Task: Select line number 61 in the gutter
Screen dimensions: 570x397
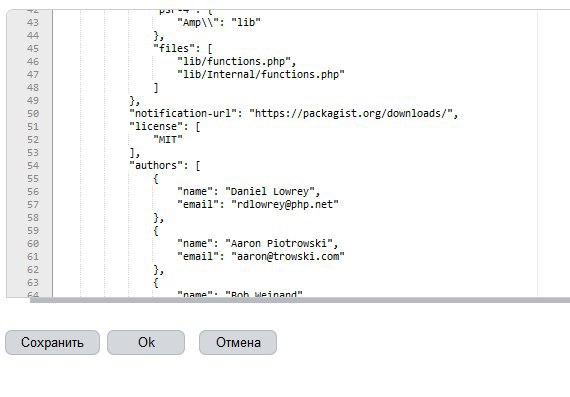Action: pos(33,257)
